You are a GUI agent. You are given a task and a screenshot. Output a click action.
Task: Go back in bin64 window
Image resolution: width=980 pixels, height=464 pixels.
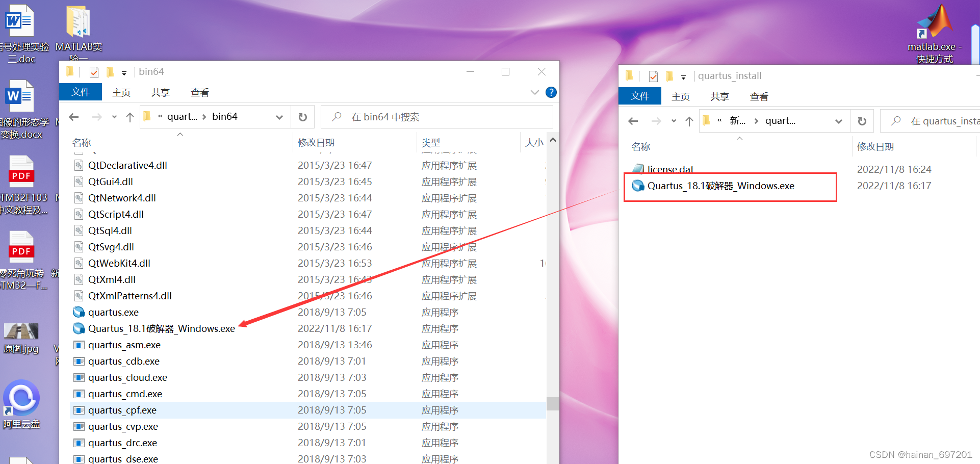tap(74, 117)
